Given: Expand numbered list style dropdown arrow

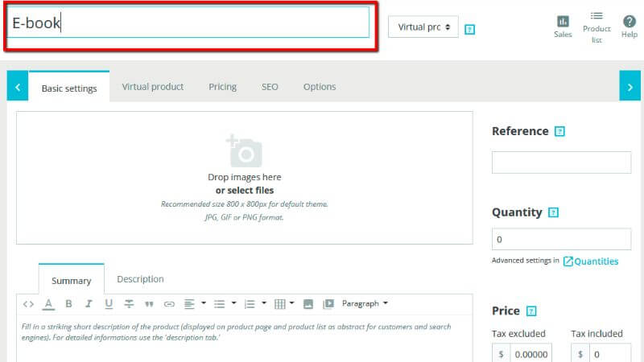Looking at the screenshot, I should pos(264,303).
